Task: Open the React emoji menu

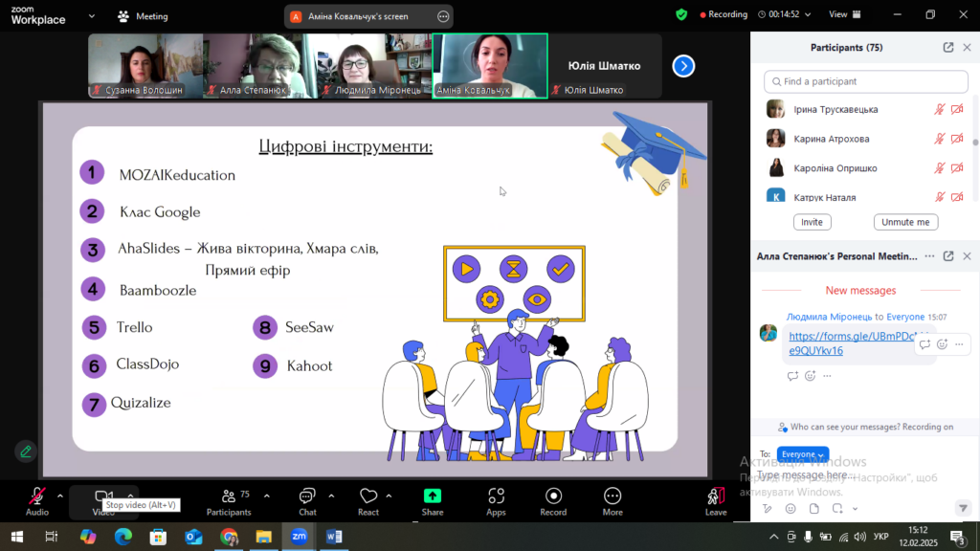Action: (368, 499)
